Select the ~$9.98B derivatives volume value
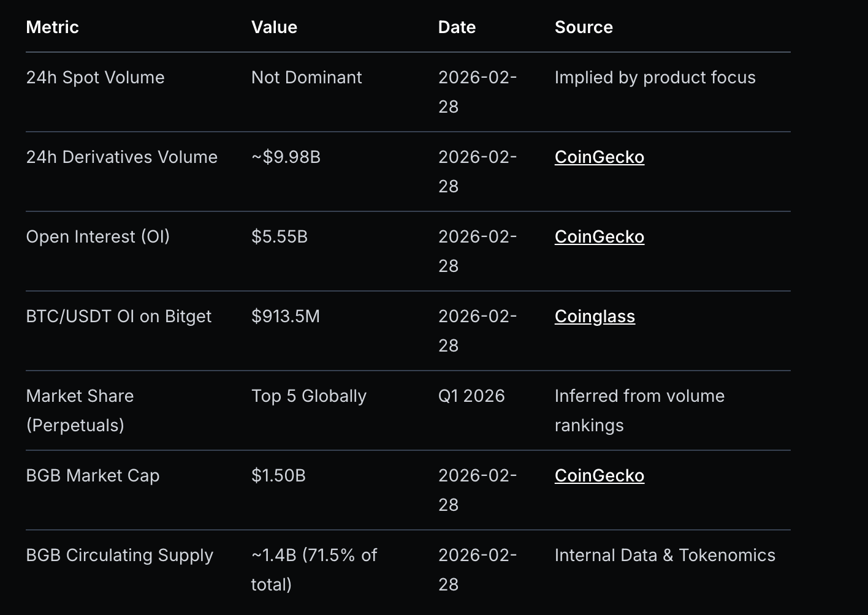This screenshot has width=868, height=615. tap(286, 157)
